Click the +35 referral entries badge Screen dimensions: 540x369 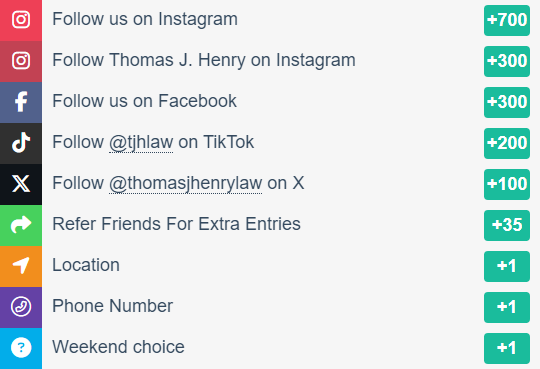tap(507, 225)
